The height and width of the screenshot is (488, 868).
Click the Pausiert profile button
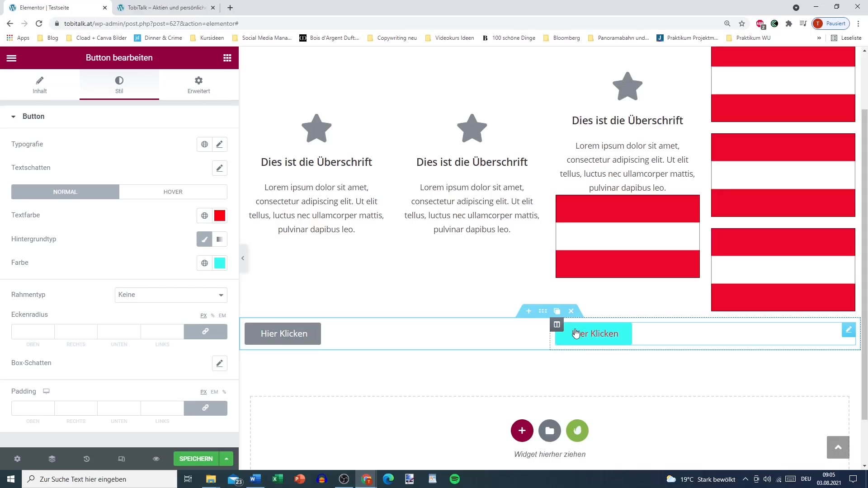pyautogui.click(x=830, y=23)
